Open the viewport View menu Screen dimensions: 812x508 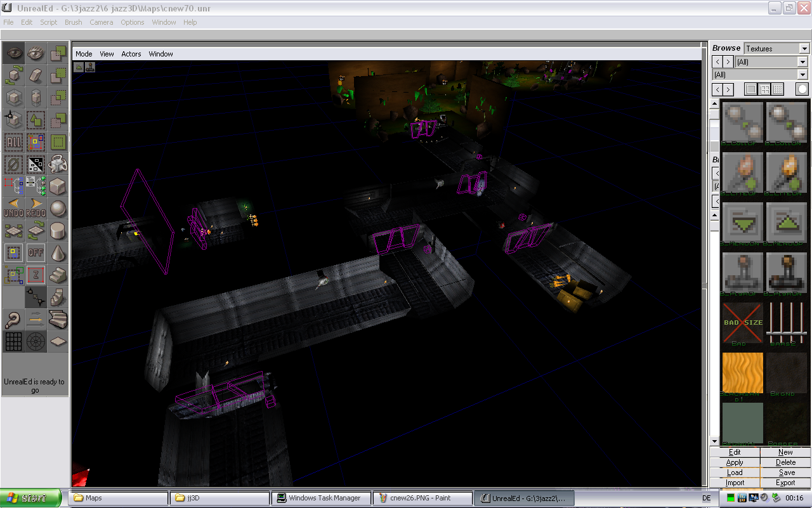tap(107, 54)
